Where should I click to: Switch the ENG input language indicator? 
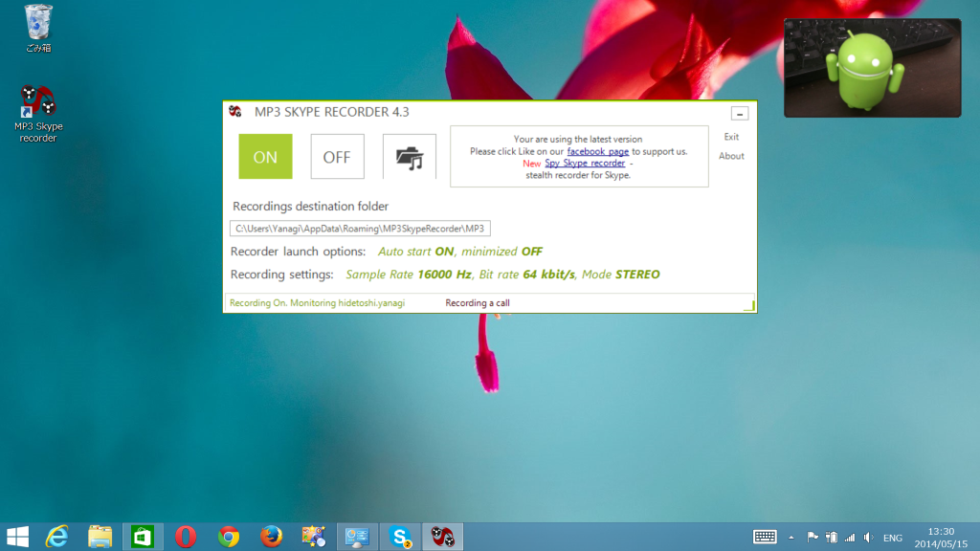tap(893, 538)
